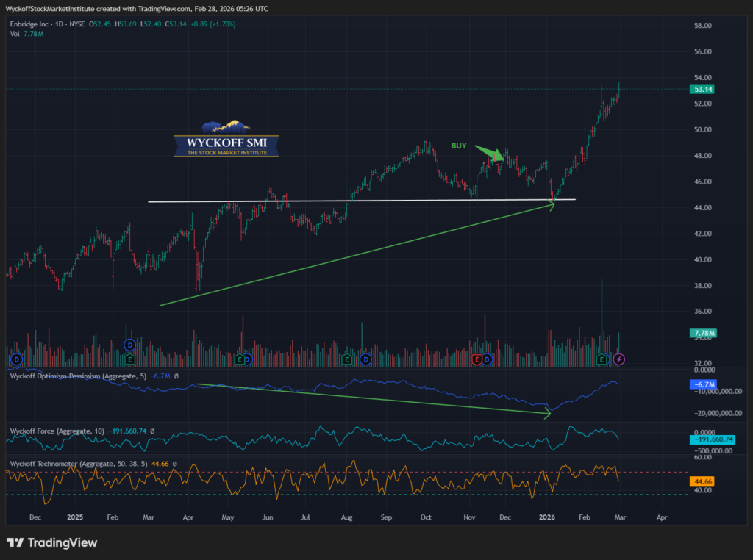753x560 pixels.
Task: Open the dividend marker stacked above February 2025 earnings
Action: (x=130, y=344)
